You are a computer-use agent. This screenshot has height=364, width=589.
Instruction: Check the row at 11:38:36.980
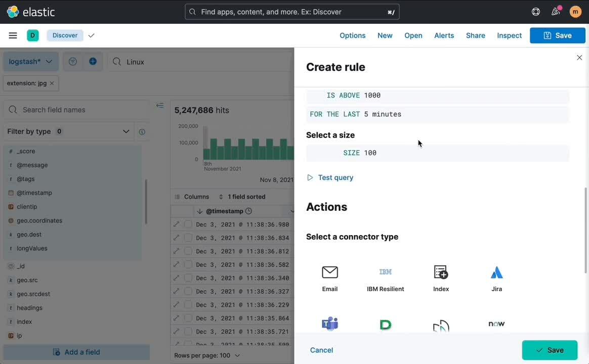[x=188, y=224]
